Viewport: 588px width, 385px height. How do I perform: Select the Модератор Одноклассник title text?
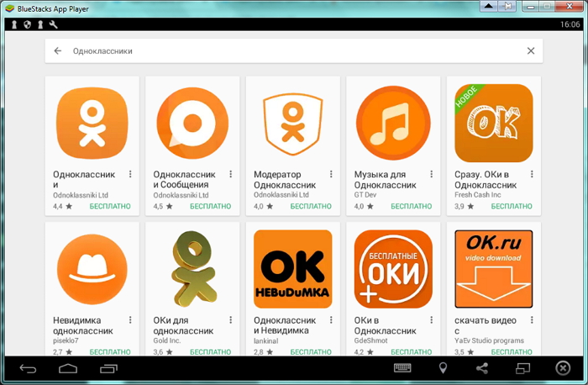pos(285,180)
